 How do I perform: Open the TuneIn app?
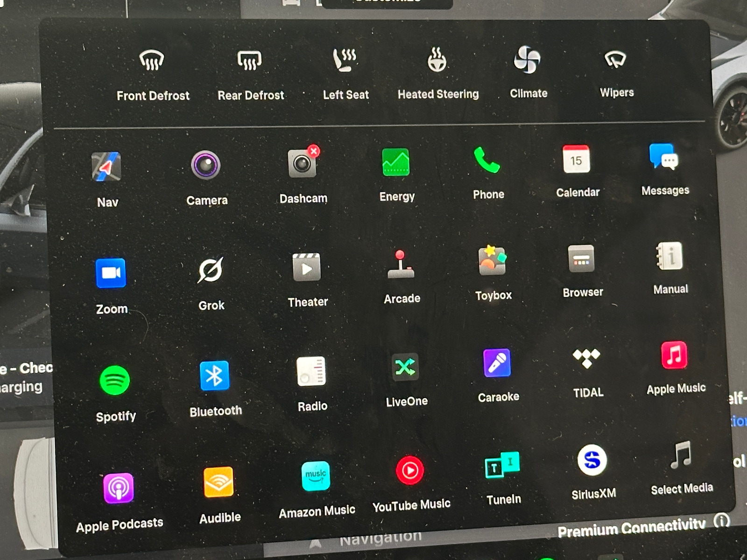pos(502,465)
